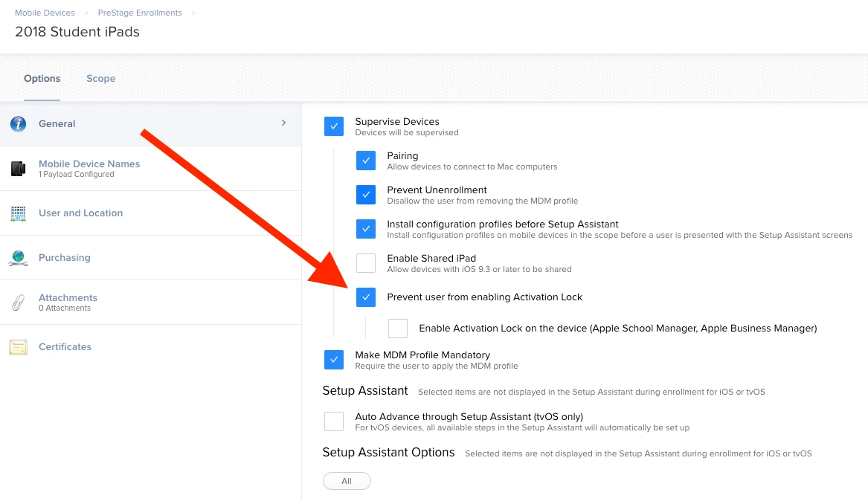
Task: Click the For tvOS devices description text
Action: point(523,428)
